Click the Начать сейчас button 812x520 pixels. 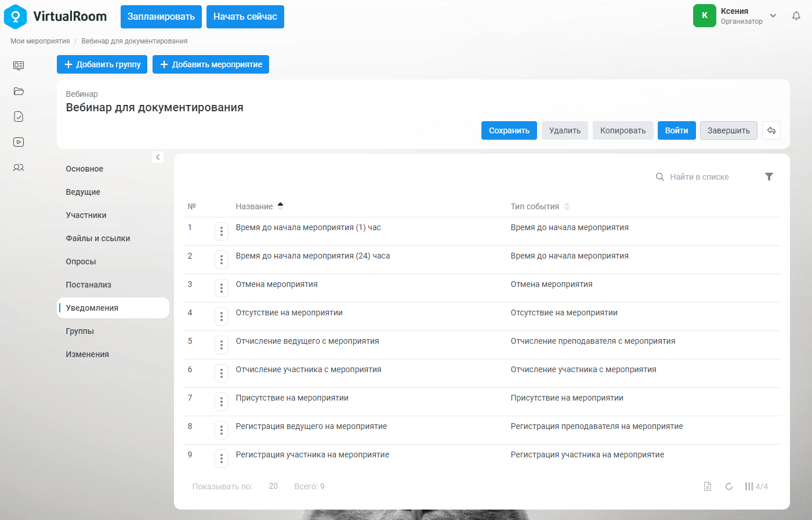click(245, 17)
